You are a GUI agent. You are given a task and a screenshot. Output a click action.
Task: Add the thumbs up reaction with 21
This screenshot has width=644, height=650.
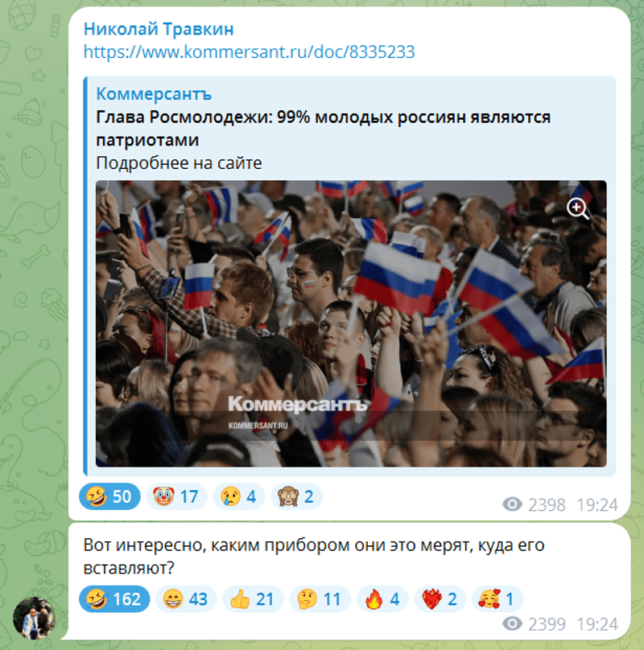pyautogui.click(x=253, y=599)
